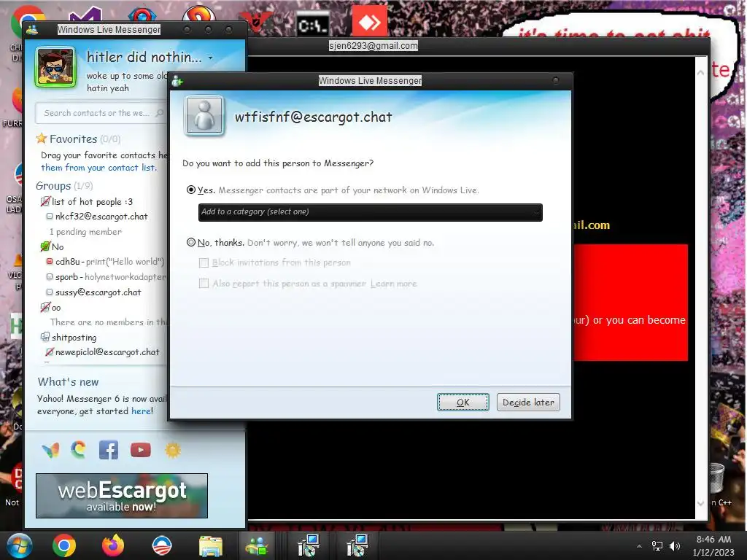747x560 pixels.
Task: Open the Edge browser icon in Messenger
Action: click(79, 449)
